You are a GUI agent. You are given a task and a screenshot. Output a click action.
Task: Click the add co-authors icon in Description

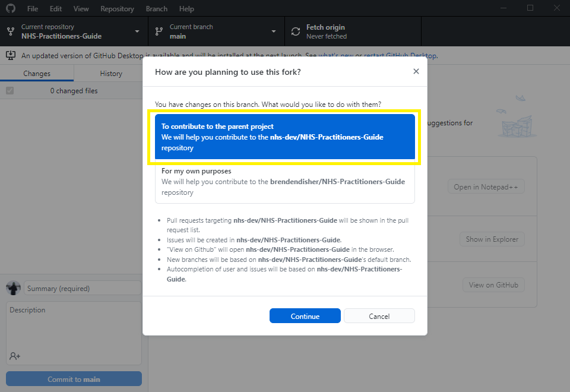(x=15, y=356)
